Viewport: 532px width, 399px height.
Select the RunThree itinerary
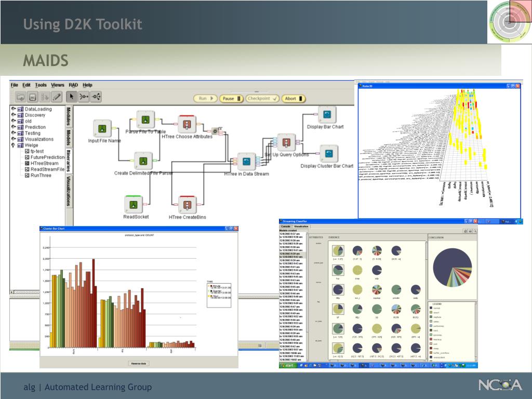click(38, 176)
